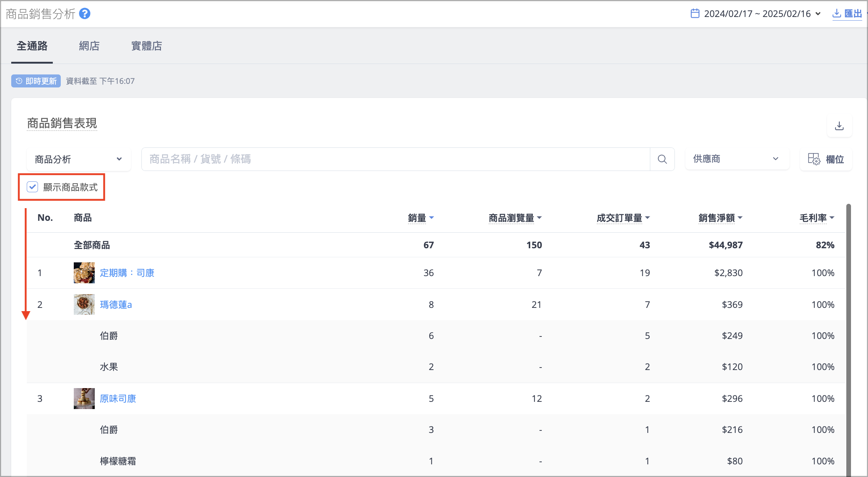
Task: Open the 供應商 dropdown
Action: tap(737, 159)
